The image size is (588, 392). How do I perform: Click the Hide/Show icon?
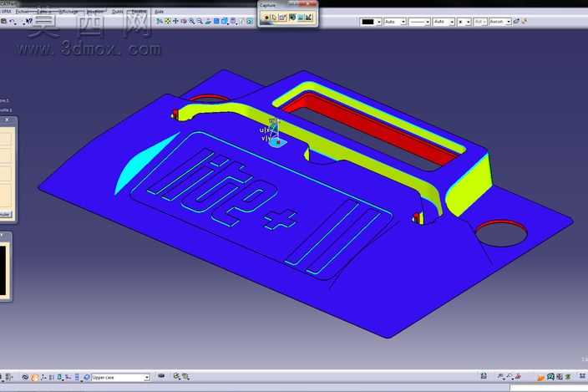tap(241, 22)
